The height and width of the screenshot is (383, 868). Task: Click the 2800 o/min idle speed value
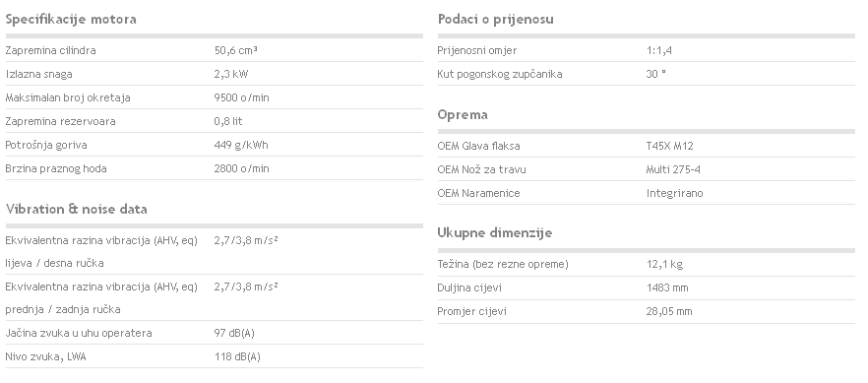click(x=241, y=168)
